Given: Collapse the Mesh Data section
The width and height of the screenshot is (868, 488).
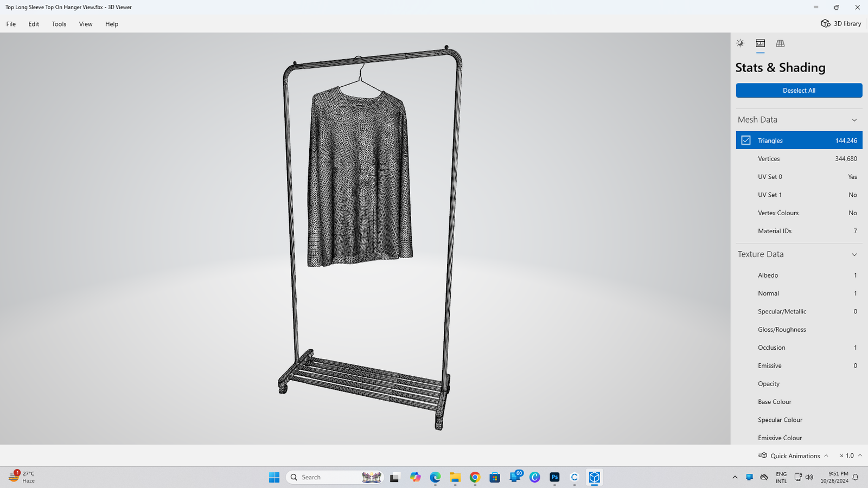Looking at the screenshot, I should coord(854,120).
